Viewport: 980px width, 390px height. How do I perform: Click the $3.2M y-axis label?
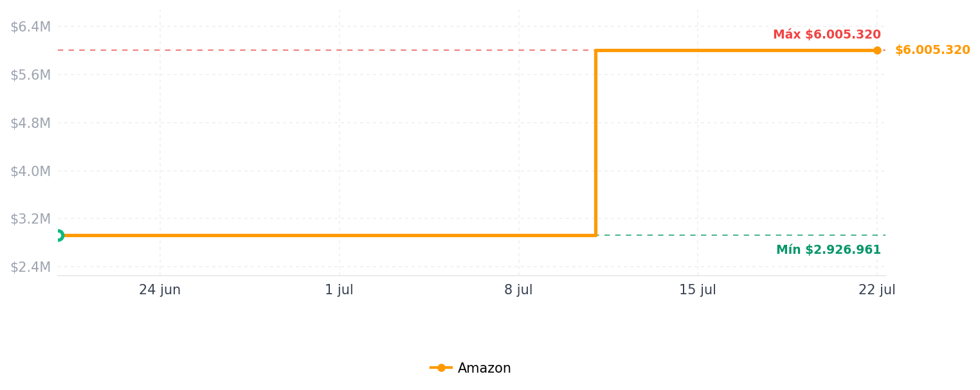click(x=30, y=219)
